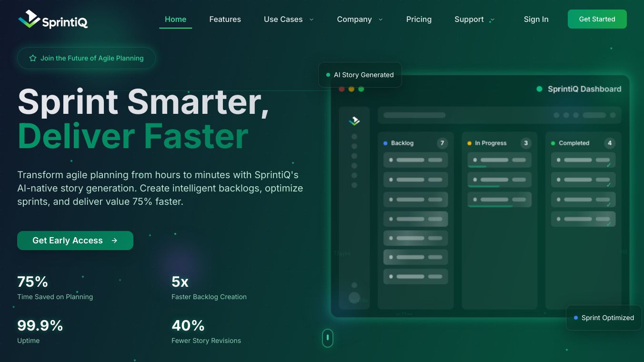Click the Sign In link
The image size is (644, 362).
pyautogui.click(x=536, y=19)
